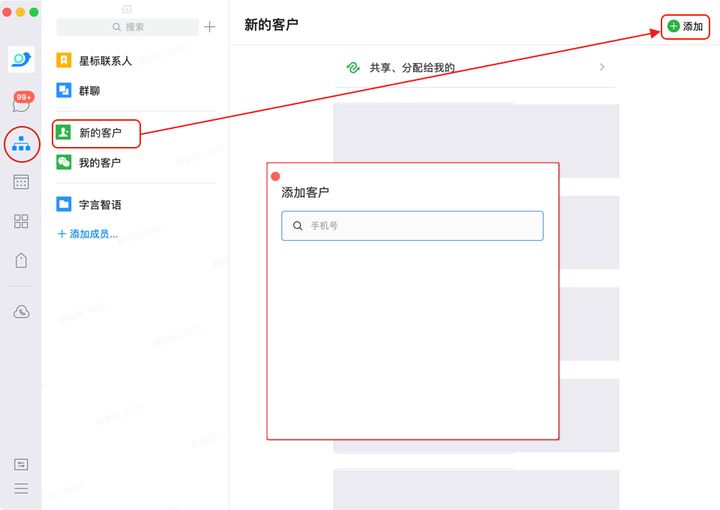Screen dimensions: 720x510
Task: Click the house-shaped icon in sidebar
Action: click(21, 260)
